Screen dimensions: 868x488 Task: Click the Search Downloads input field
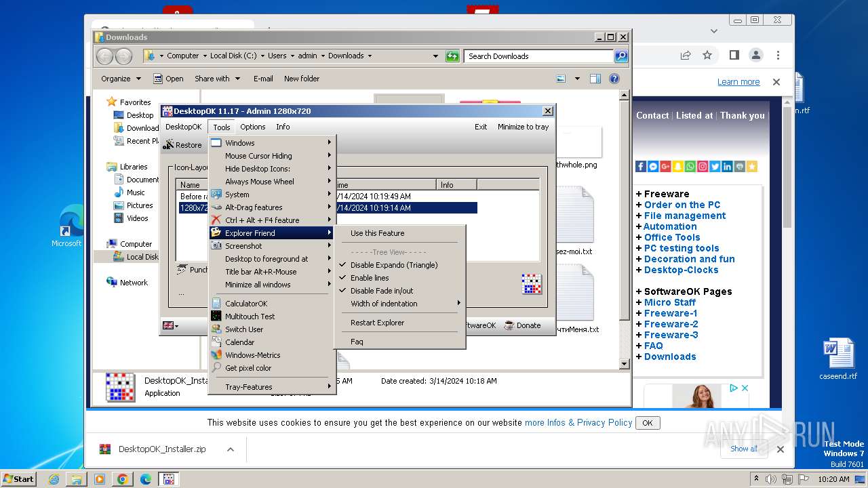coord(540,56)
